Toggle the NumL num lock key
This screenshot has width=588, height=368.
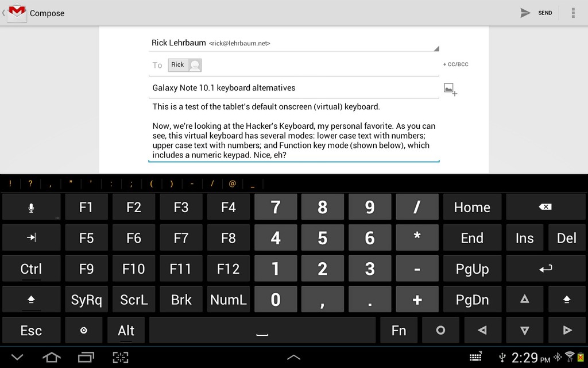(x=228, y=299)
